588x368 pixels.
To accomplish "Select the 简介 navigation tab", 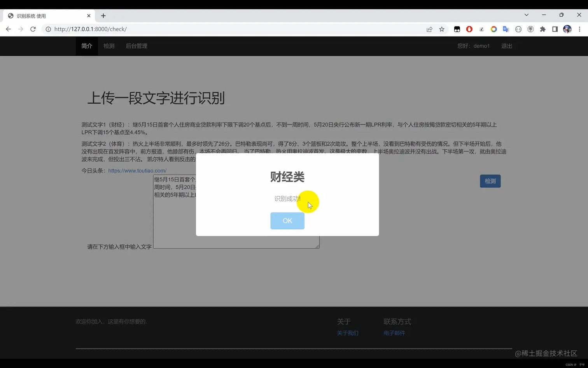I will coord(86,46).
